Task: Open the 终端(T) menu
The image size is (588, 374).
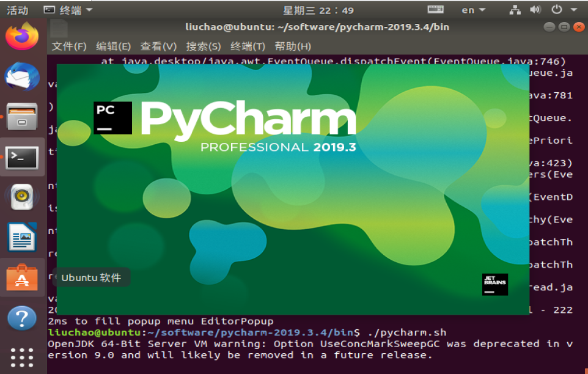Action: (x=248, y=46)
